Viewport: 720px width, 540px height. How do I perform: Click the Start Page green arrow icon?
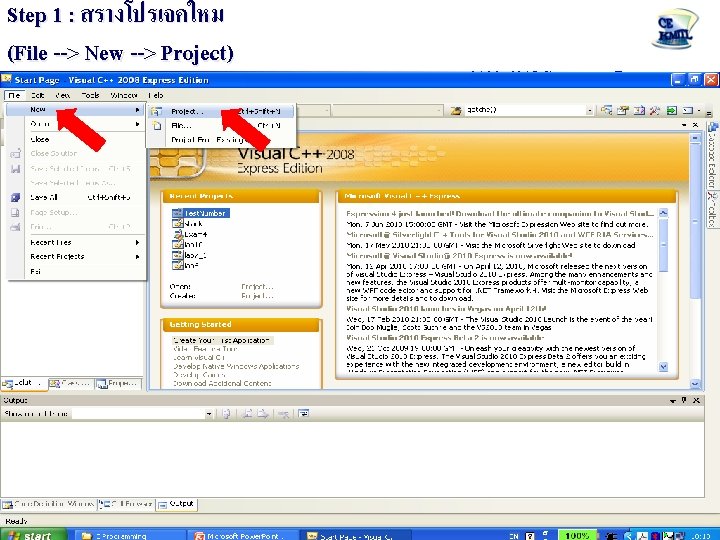tap(671, 110)
